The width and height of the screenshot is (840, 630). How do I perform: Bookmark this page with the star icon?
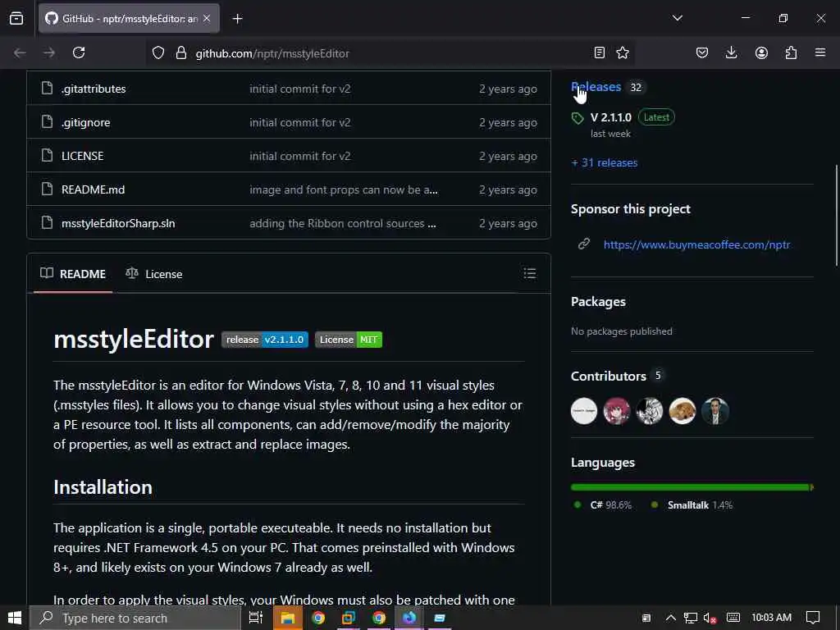pyautogui.click(x=623, y=52)
